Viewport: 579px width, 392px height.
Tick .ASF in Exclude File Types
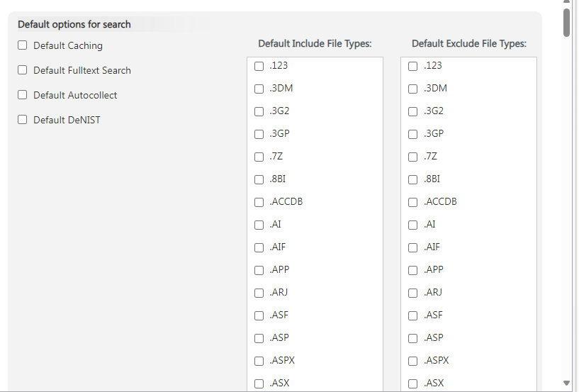[x=413, y=315]
